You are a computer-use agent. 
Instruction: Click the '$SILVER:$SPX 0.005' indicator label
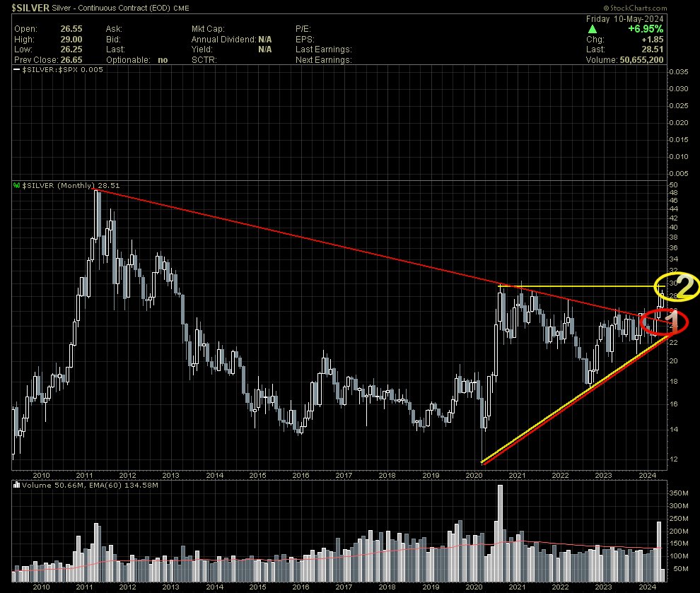click(x=62, y=69)
